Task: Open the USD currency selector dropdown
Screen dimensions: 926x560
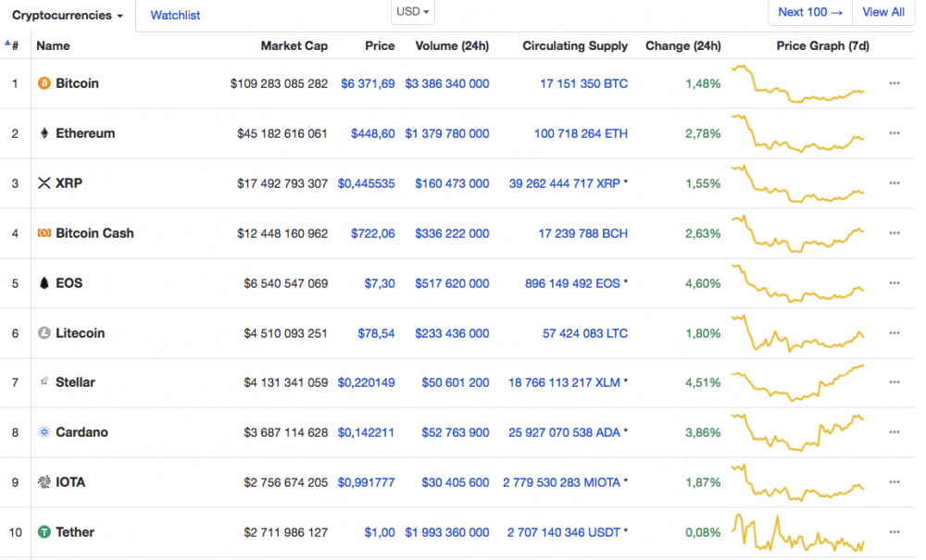Action: pos(413,12)
